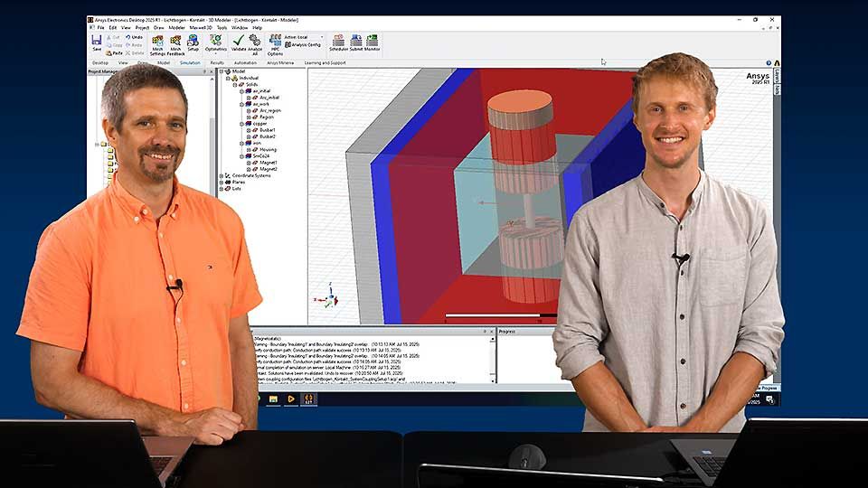The height and width of the screenshot is (488, 868).
Task: Open the Maxwell 3D menu
Action: (201, 27)
